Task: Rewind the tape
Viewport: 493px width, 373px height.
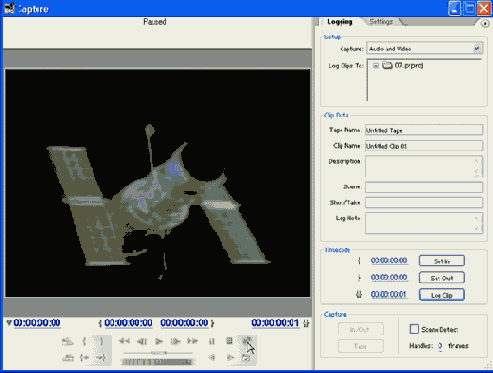Action: pos(124,341)
